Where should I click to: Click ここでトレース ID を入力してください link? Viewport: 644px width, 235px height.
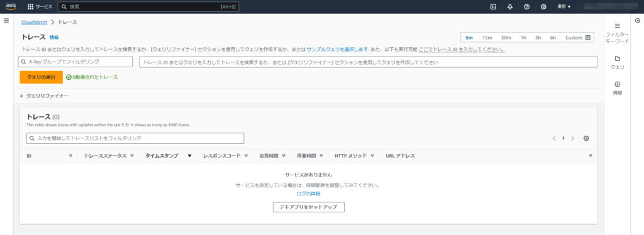pyautogui.click(x=462, y=49)
